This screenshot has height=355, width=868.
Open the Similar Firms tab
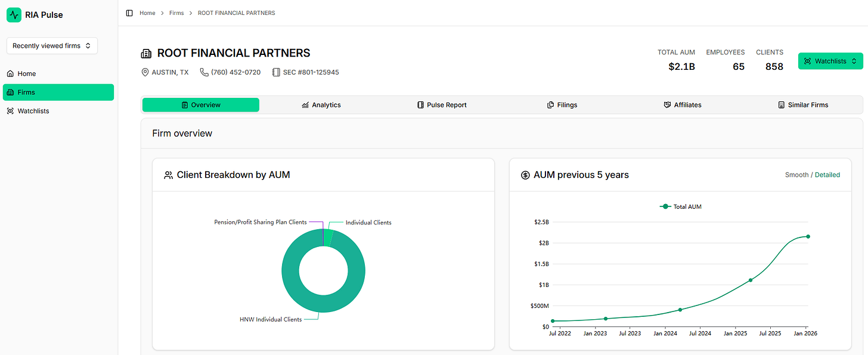click(x=803, y=105)
